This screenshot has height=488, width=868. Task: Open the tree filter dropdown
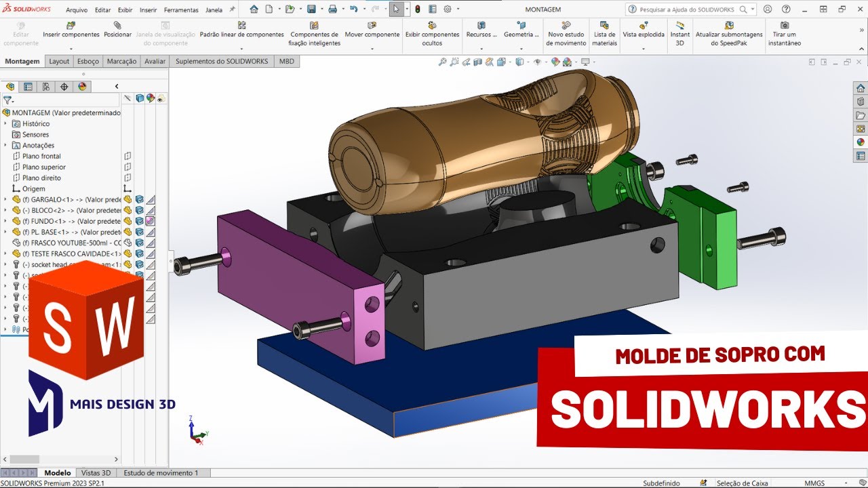click(x=8, y=100)
